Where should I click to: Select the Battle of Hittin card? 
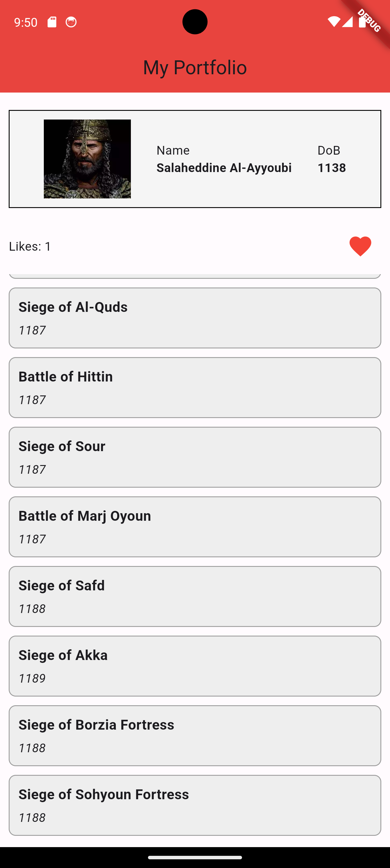click(195, 388)
